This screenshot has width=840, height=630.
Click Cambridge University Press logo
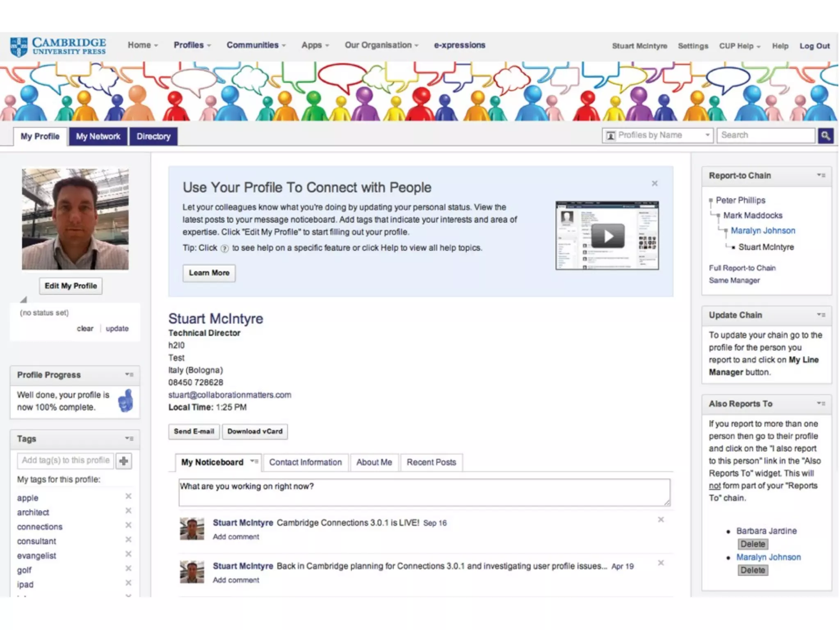pos(58,47)
